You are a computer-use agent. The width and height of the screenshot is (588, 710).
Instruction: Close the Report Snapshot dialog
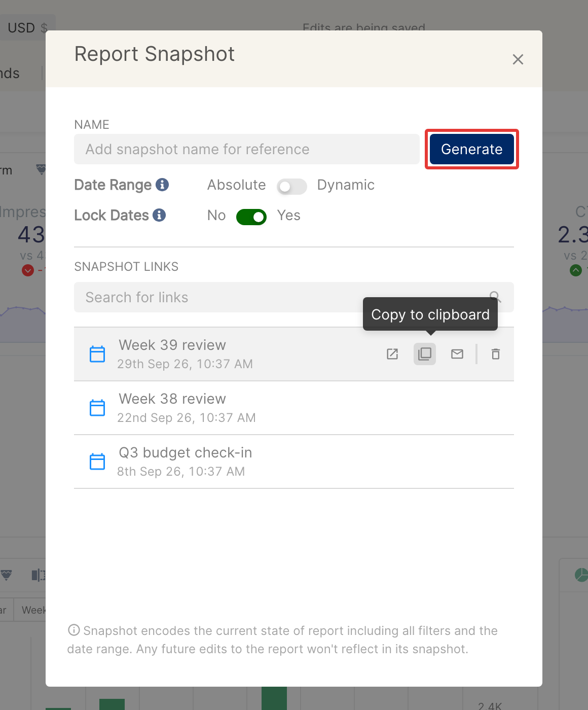click(x=518, y=59)
